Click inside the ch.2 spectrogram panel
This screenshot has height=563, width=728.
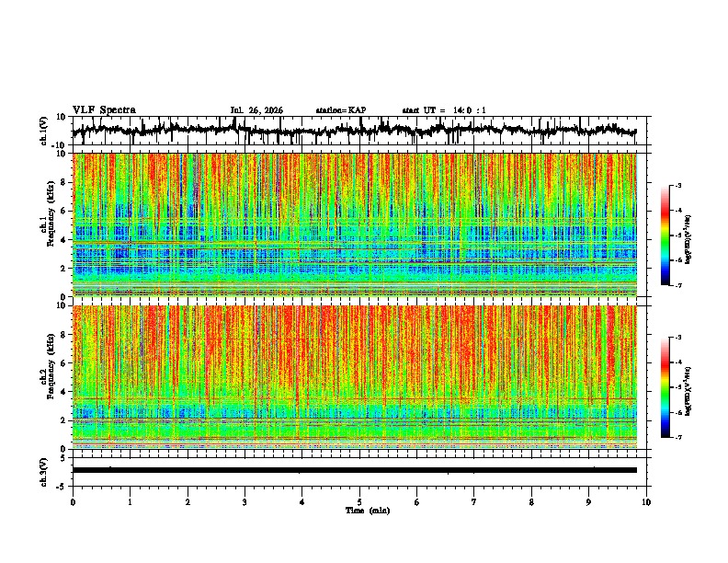point(355,377)
